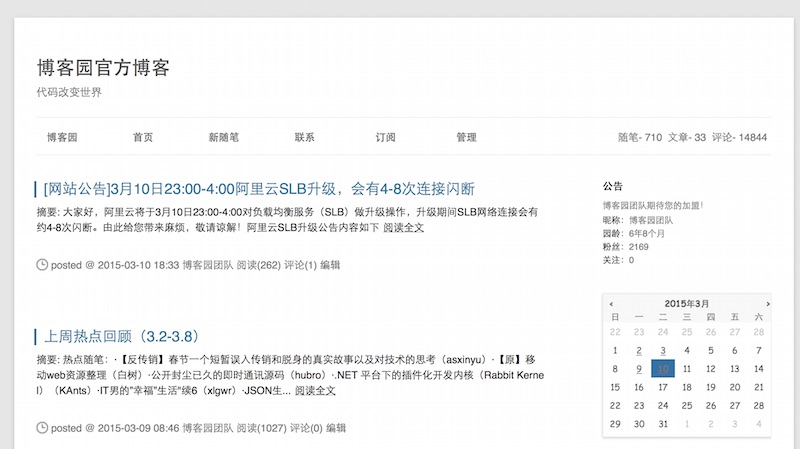Select 新随笔 in the navigation bar
Screen dimensions: 800x449
coord(223,137)
